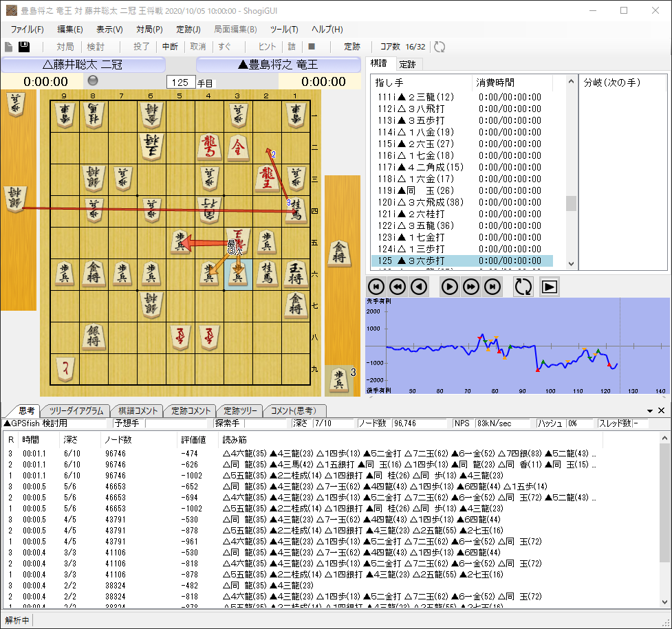Screen dimensions: 672x629
Task: Click the save floppy disk icon
Action: coord(24,47)
